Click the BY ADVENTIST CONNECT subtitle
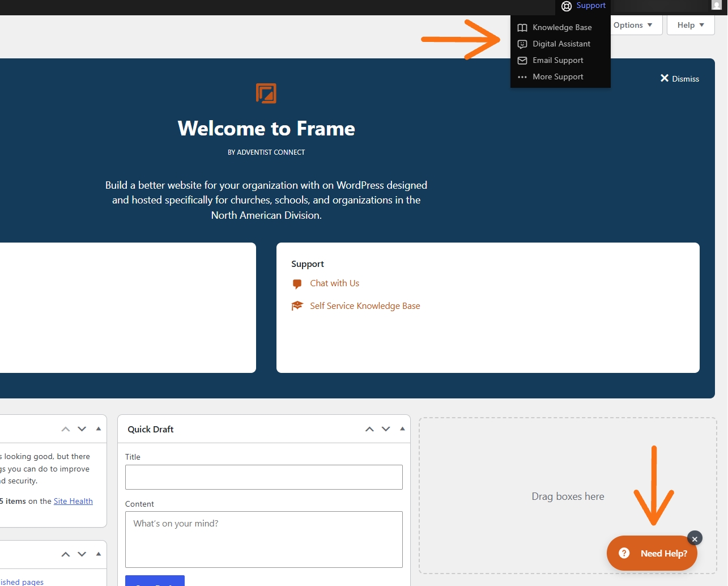Image resolution: width=728 pixels, height=586 pixels. tap(266, 152)
